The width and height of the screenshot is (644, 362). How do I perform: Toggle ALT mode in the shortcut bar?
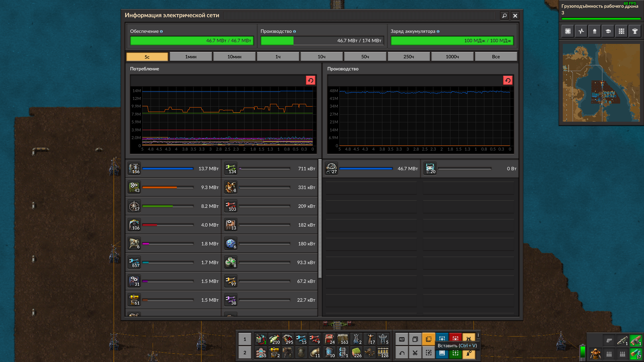tap(402, 339)
